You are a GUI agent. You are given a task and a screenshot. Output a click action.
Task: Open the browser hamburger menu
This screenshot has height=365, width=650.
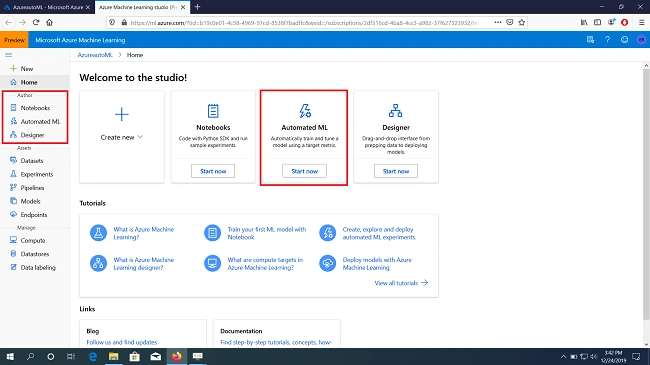641,22
